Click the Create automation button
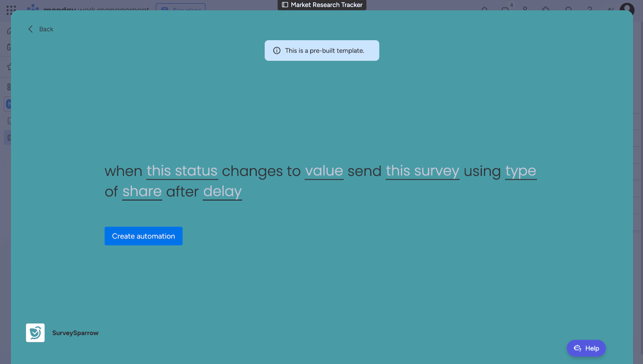The width and height of the screenshot is (643, 364). click(143, 236)
